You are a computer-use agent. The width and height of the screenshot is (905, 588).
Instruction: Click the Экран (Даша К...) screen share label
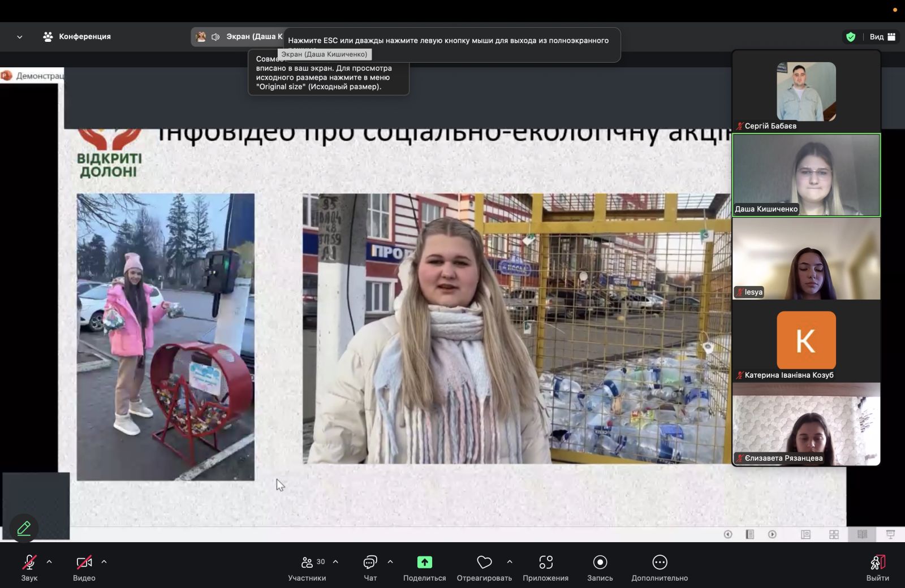tap(253, 37)
